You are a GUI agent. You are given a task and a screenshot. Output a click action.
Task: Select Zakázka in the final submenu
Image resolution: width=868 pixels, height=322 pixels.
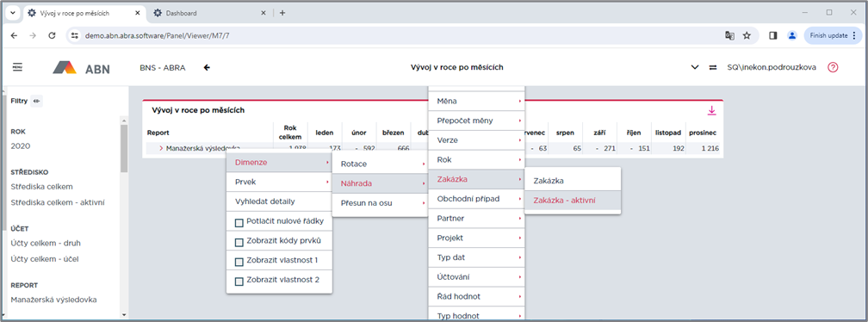[x=573, y=181]
